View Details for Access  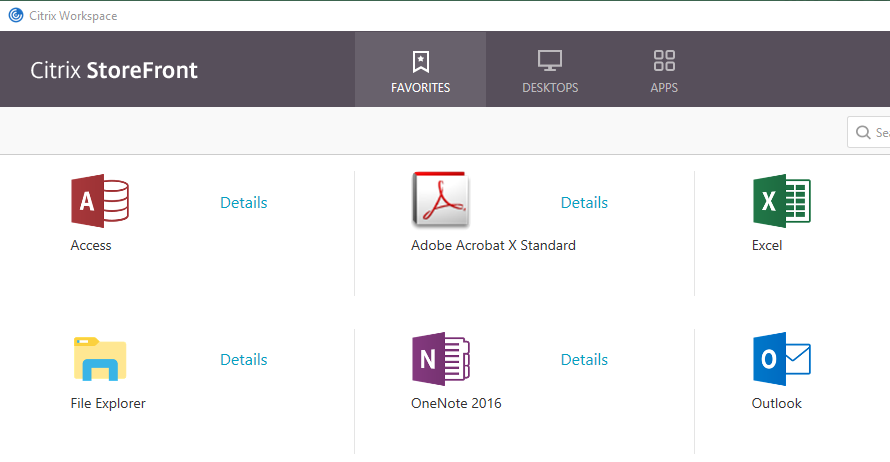[244, 203]
